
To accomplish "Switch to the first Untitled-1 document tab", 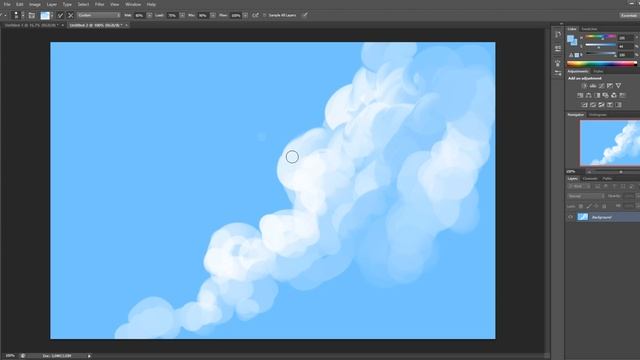I will 31,25.
